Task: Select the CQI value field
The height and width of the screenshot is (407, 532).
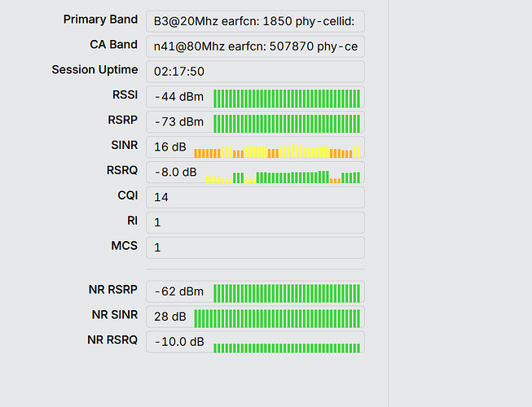Action: pyautogui.click(x=255, y=197)
